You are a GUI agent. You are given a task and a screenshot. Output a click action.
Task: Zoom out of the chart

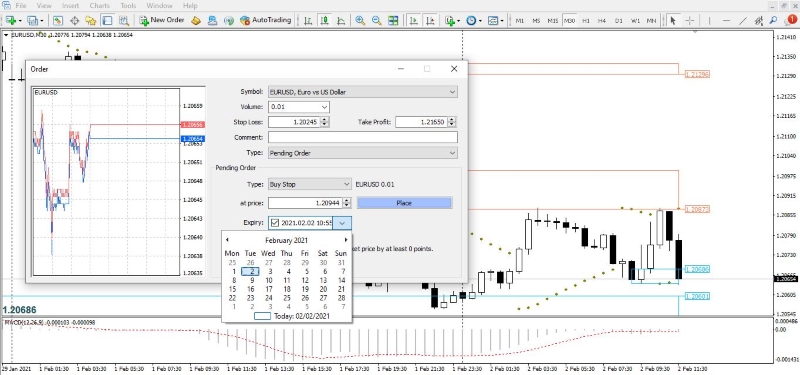click(377, 20)
